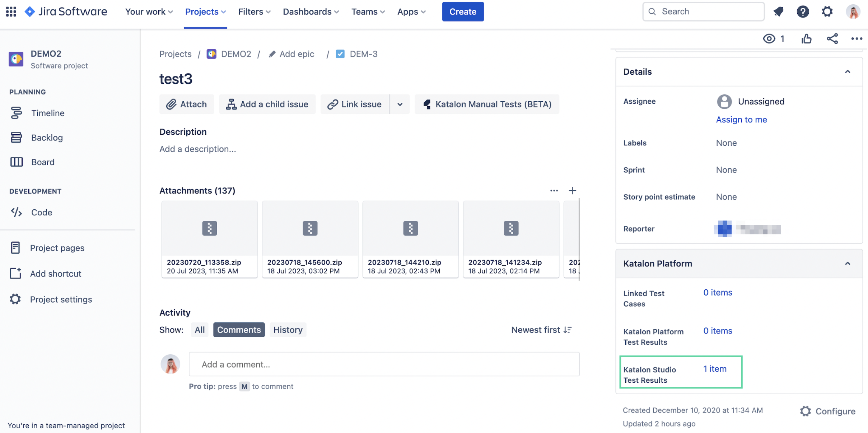Collapse the Katalon Platform panel
868x433 pixels.
pyautogui.click(x=848, y=264)
